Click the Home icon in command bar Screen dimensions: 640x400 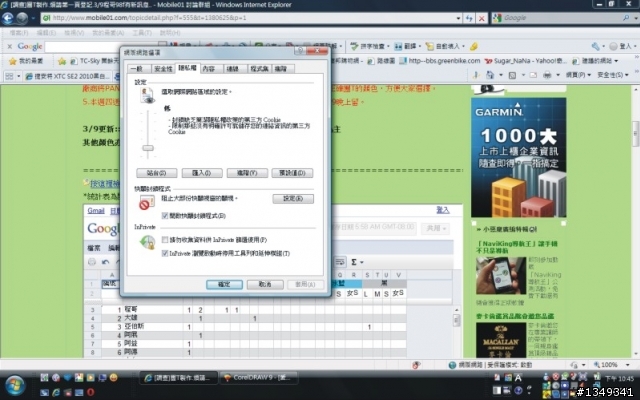coord(489,75)
